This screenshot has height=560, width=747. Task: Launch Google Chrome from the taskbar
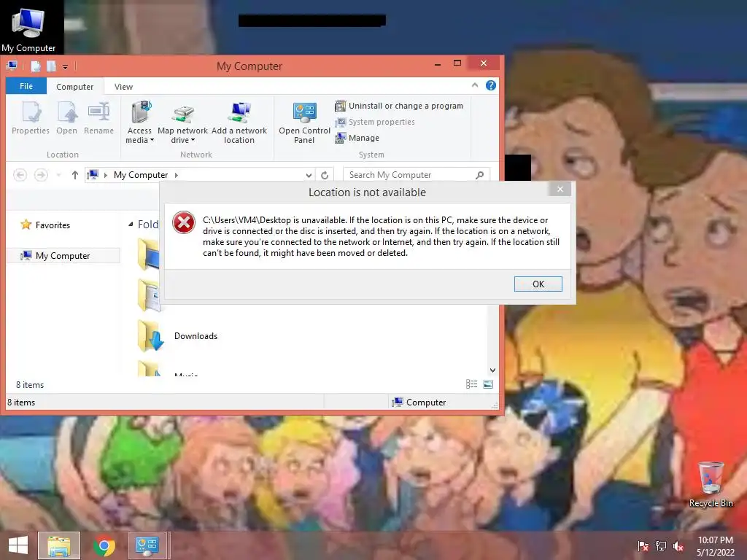(x=104, y=545)
